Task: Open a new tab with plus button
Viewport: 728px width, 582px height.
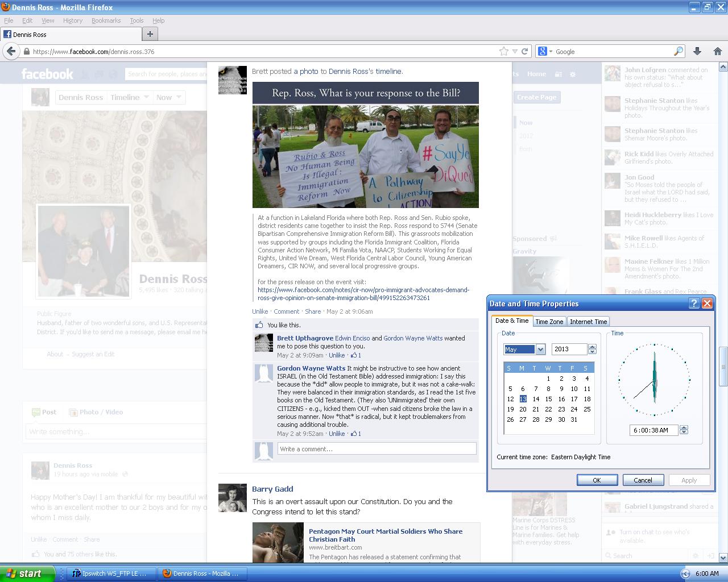Action: coord(150,34)
